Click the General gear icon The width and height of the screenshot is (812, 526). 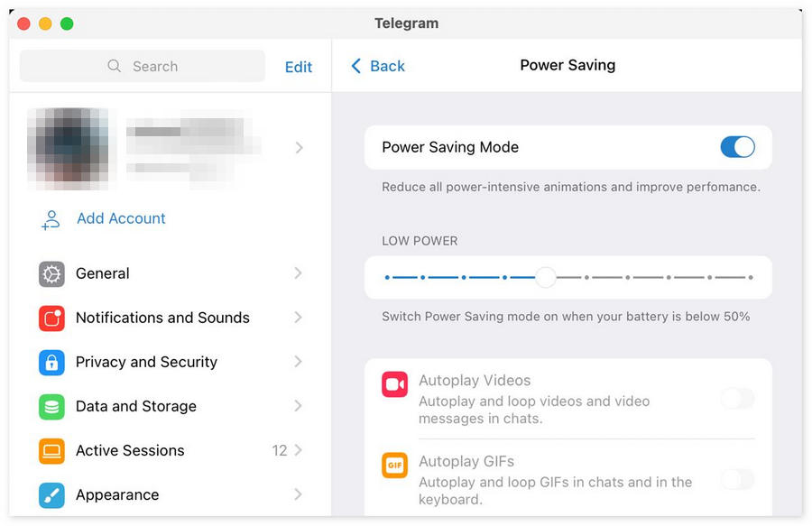point(51,274)
